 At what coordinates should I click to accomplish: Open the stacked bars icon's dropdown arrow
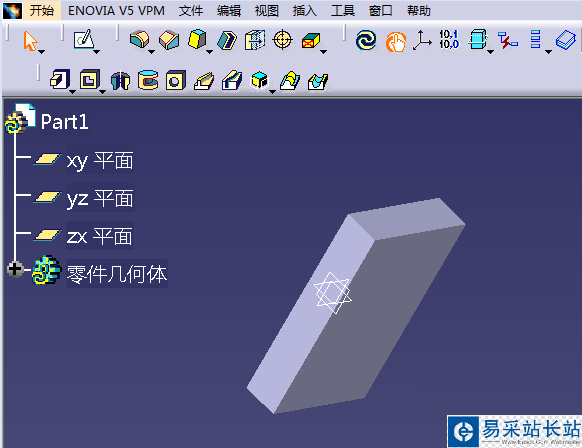tap(548, 52)
